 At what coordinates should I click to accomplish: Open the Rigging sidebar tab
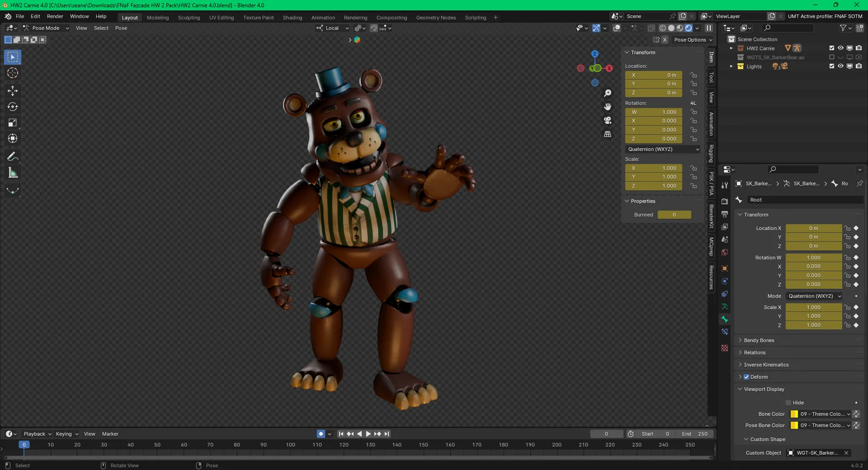click(711, 154)
